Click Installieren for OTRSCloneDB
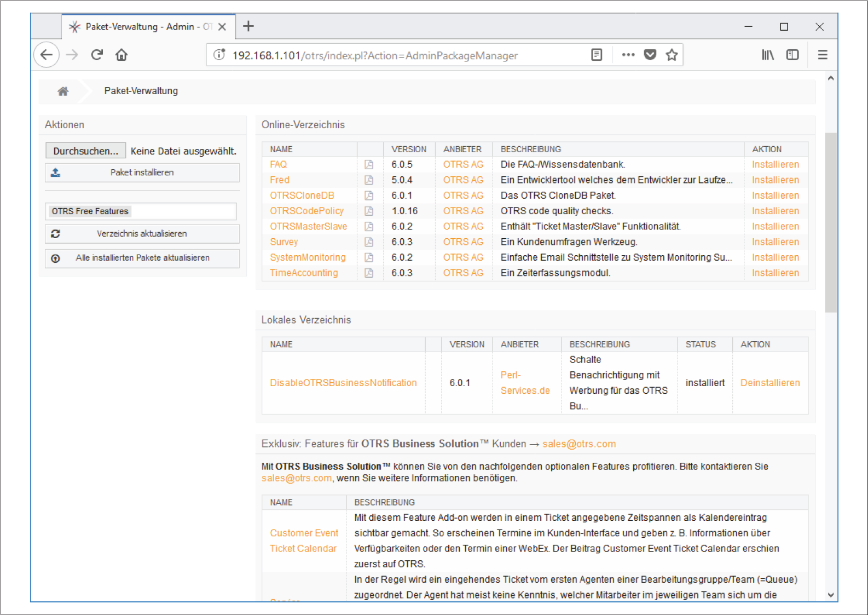The width and height of the screenshot is (868, 615). pyautogui.click(x=775, y=196)
